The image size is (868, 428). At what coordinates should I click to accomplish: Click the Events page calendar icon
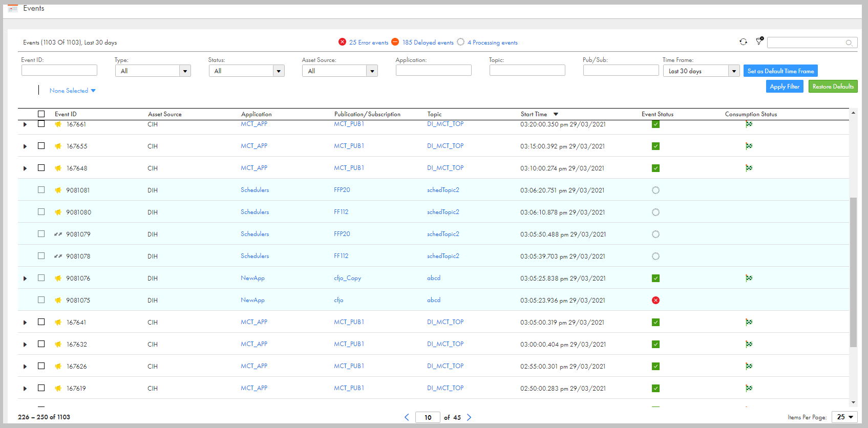tap(13, 8)
